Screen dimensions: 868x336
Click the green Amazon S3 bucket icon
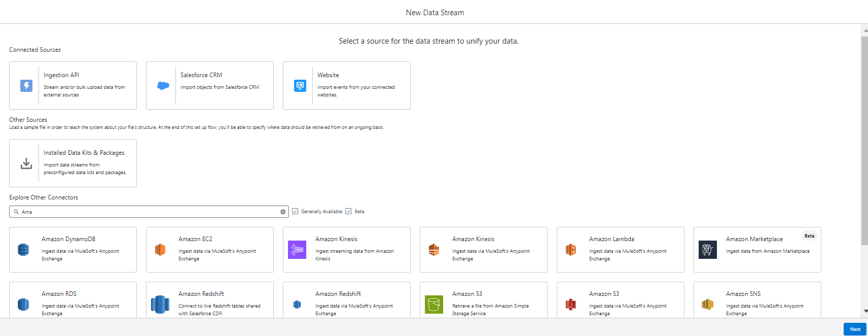point(434,305)
